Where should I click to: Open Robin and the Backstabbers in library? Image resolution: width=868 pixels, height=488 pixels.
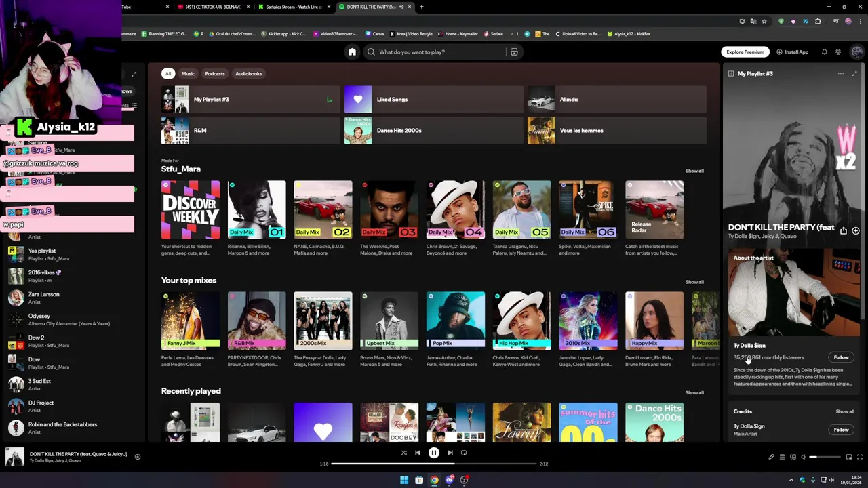point(71,428)
